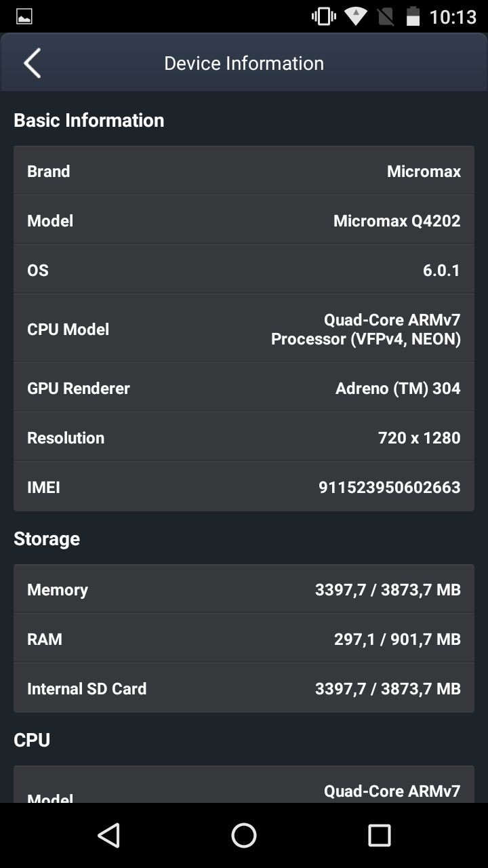Select the GPU Renderer Adreno row
Viewport: 488px width, 868px height.
[x=244, y=388]
